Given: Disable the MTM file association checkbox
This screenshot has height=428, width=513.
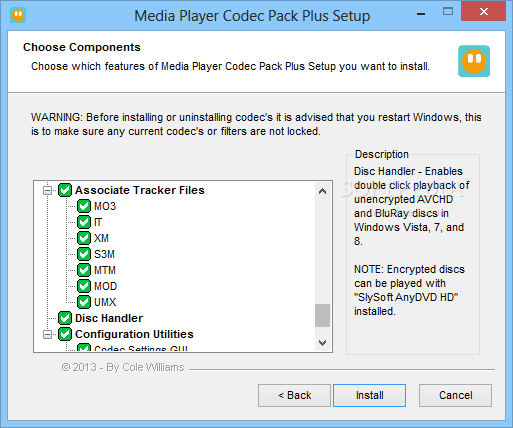Looking at the screenshot, I should point(84,270).
